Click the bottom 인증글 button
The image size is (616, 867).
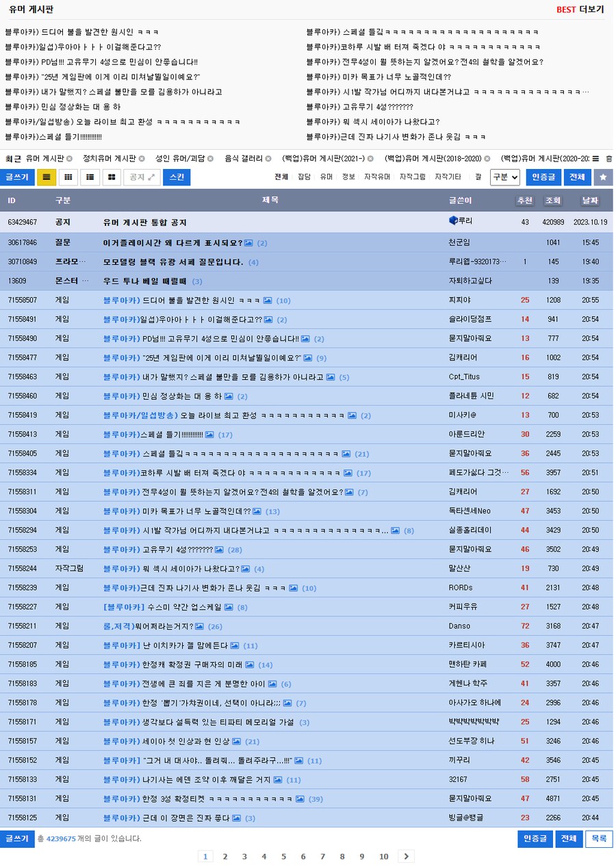click(x=535, y=838)
